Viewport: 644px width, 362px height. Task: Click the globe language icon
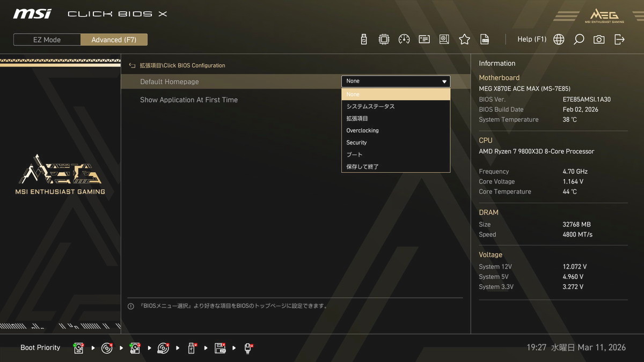559,39
